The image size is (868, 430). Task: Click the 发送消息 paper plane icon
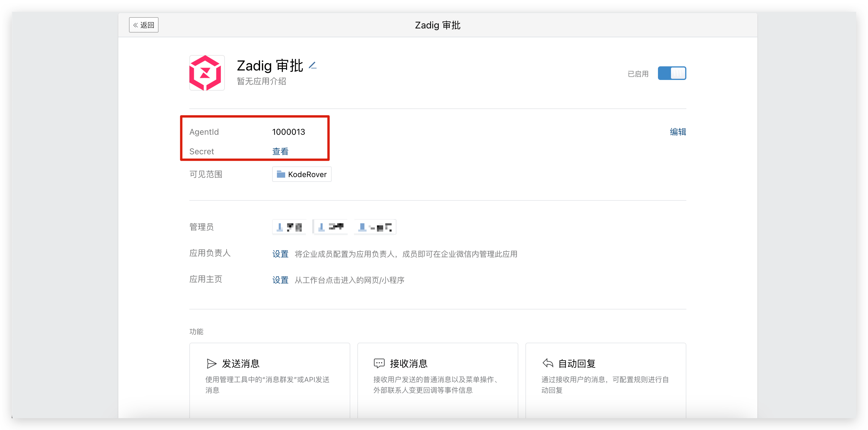click(211, 363)
